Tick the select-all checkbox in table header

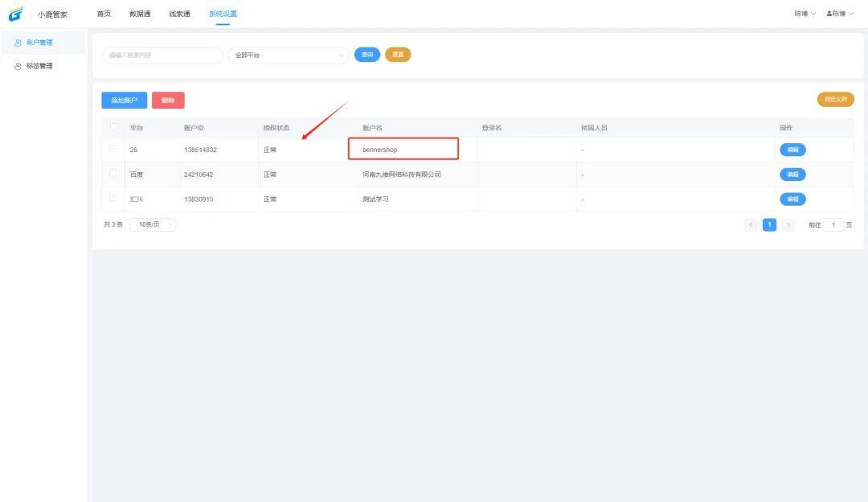pos(113,127)
